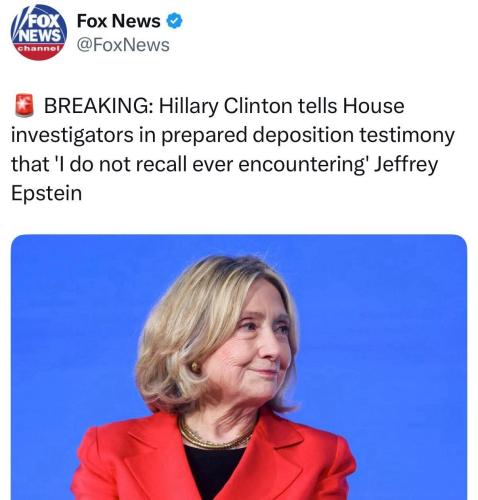The height and width of the screenshot is (500, 478).
Task: Open the Fox News display name
Action: click(x=119, y=21)
